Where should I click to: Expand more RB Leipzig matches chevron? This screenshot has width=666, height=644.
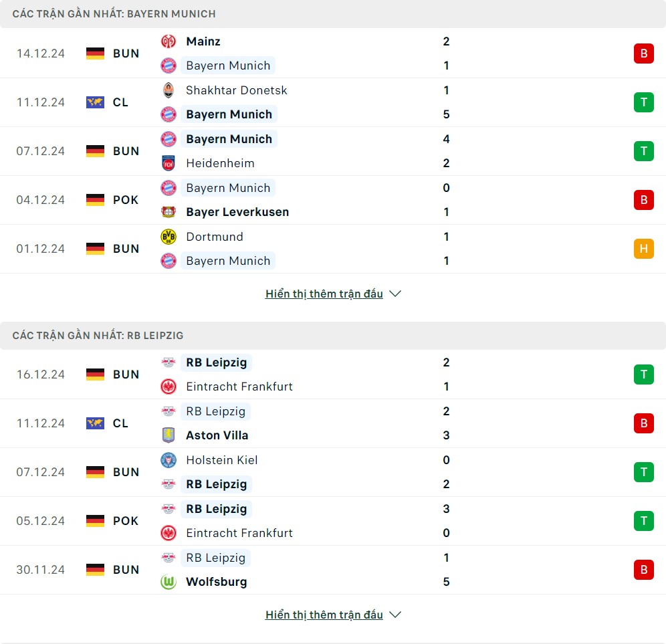pyautogui.click(x=395, y=615)
